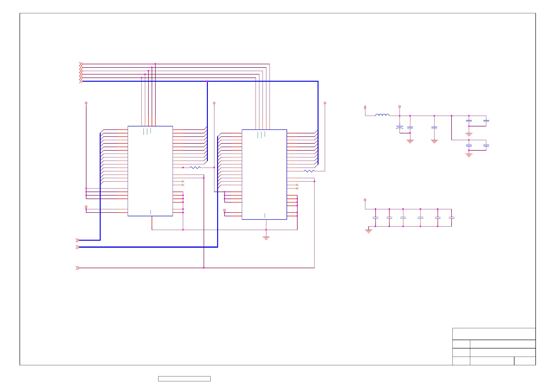Viewport: 555px width, 392px height.
Task: Select the power circle above the inductor filter node
Action: point(400,107)
